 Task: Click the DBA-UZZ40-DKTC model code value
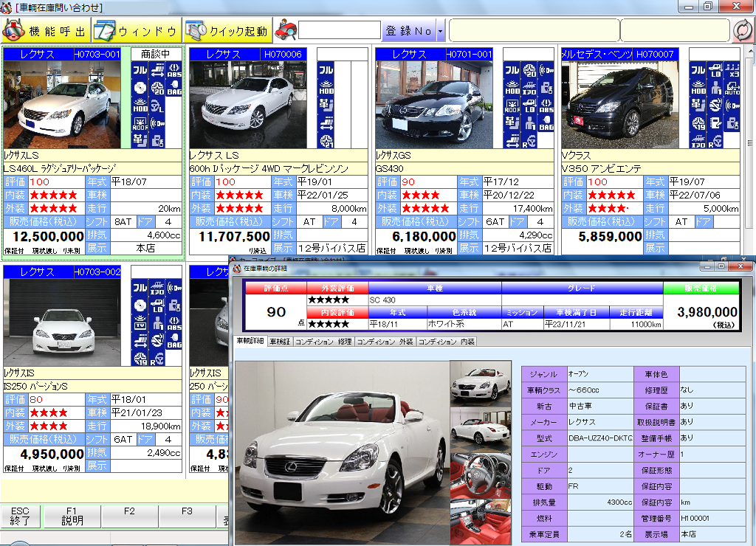[599, 438]
